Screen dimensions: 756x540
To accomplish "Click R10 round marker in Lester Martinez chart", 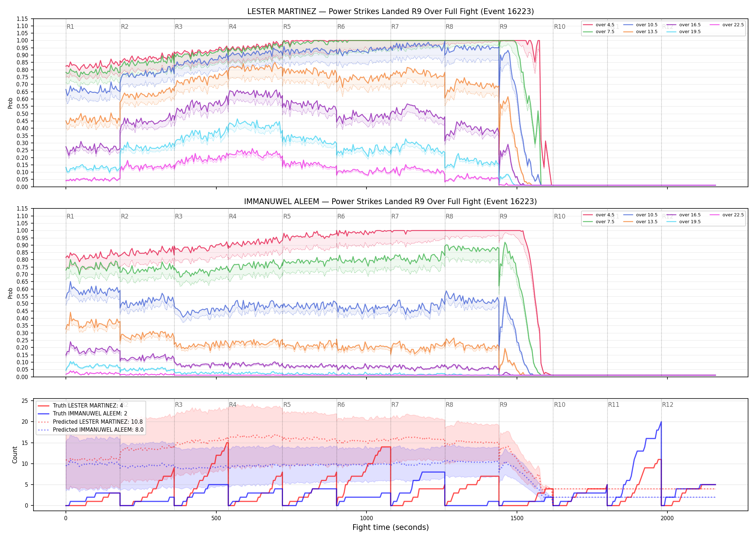I will pyautogui.click(x=559, y=27).
